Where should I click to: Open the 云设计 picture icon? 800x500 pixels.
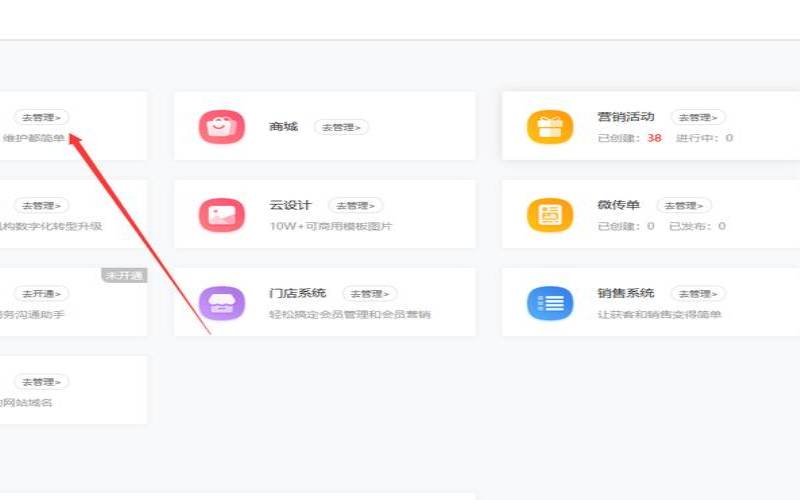pyautogui.click(x=221, y=215)
